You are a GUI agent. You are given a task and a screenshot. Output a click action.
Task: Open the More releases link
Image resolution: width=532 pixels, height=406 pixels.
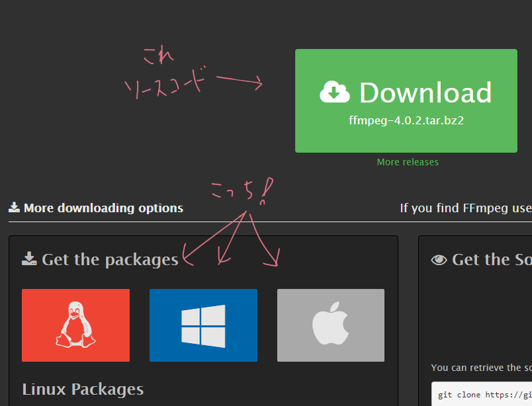coord(408,162)
